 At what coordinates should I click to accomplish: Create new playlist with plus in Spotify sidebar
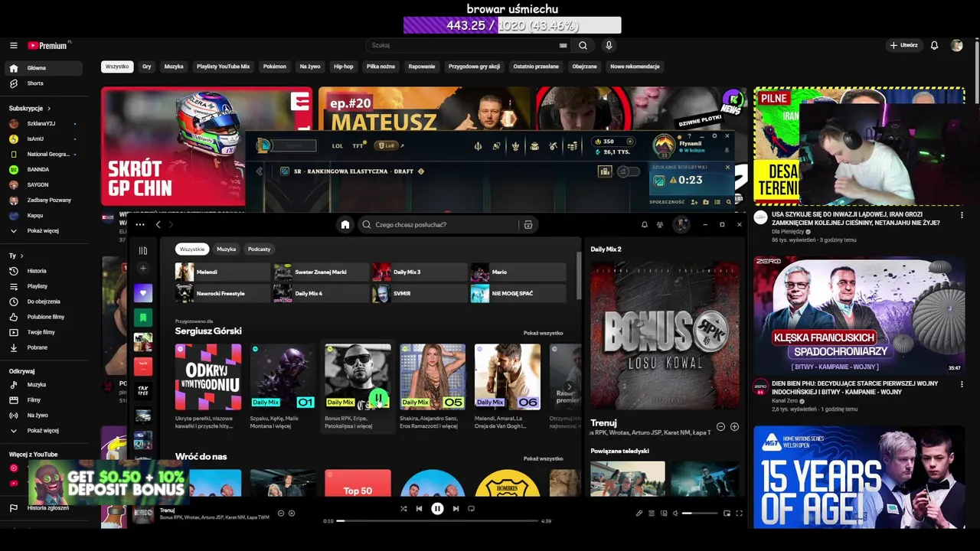[x=142, y=269]
